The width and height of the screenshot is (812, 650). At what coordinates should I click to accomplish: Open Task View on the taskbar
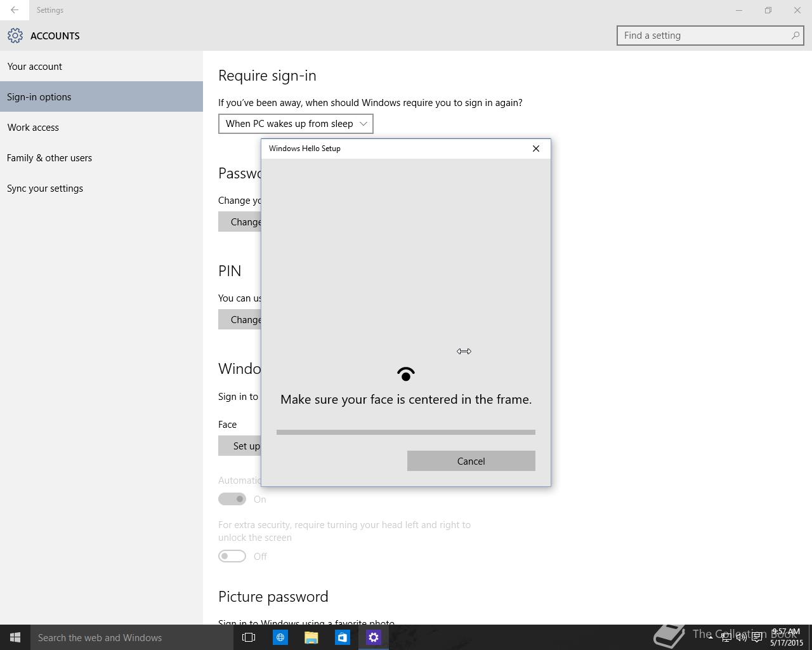pyautogui.click(x=249, y=637)
